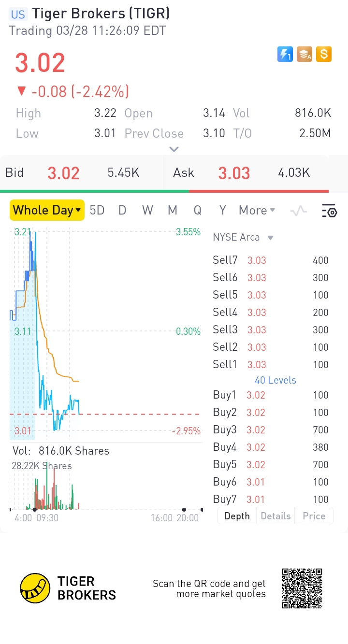The width and height of the screenshot is (348, 644).
Task: Tap the Scan the QR code text
Action: coord(209,588)
